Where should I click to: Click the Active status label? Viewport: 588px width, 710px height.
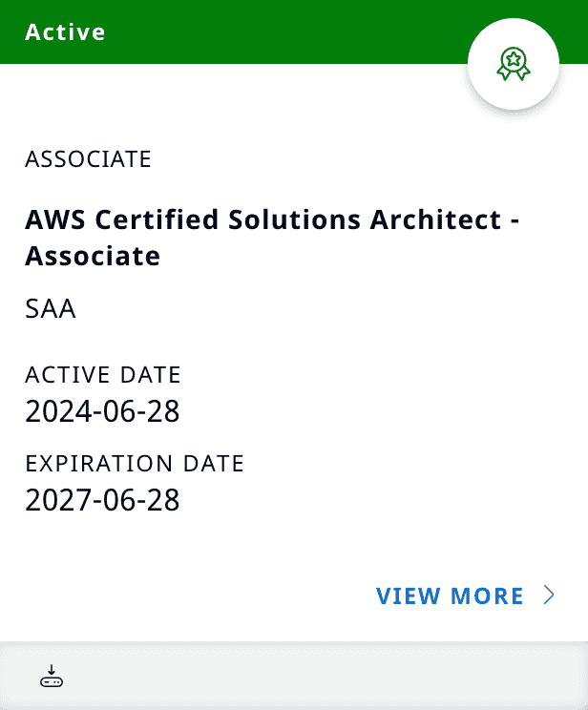65,31
